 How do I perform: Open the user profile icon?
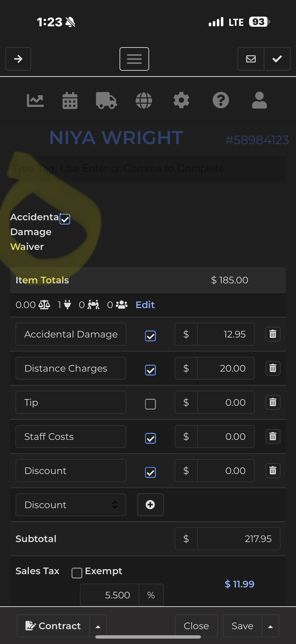click(x=259, y=100)
